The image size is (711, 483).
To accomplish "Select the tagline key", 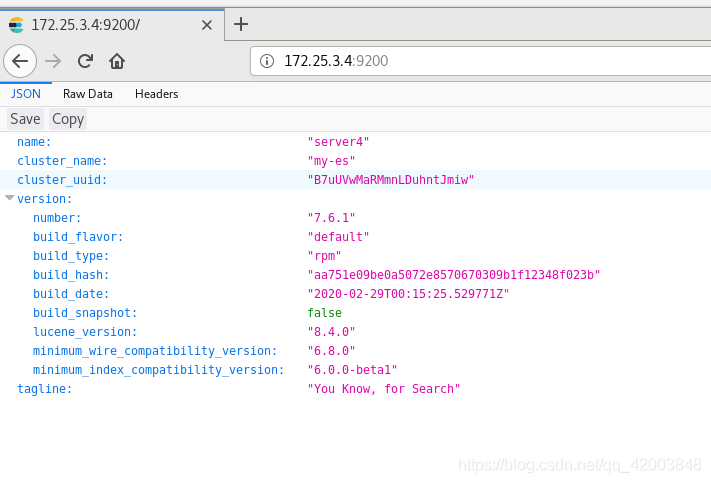I will (x=44, y=390).
